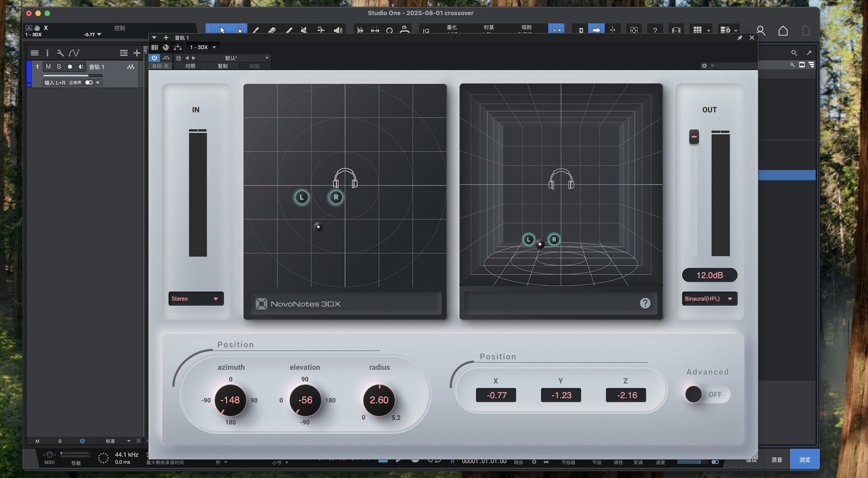Click 对照 compare button
The width and height of the screenshot is (868, 478).
pyautogui.click(x=190, y=66)
